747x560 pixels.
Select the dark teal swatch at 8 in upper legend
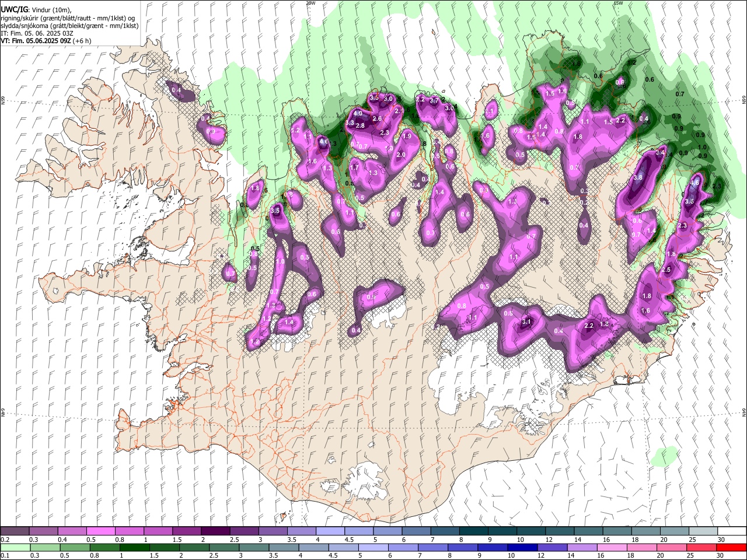473,531
